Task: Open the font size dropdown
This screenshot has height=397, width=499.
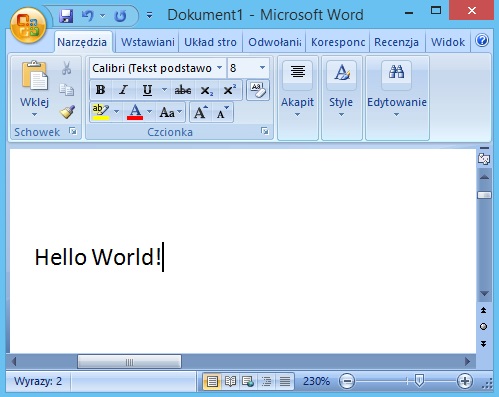Action: pyautogui.click(x=262, y=68)
